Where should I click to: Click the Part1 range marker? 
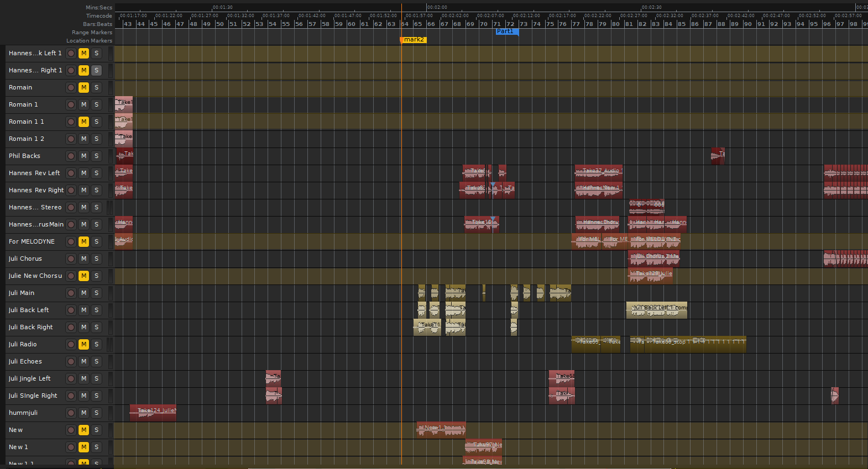click(506, 31)
